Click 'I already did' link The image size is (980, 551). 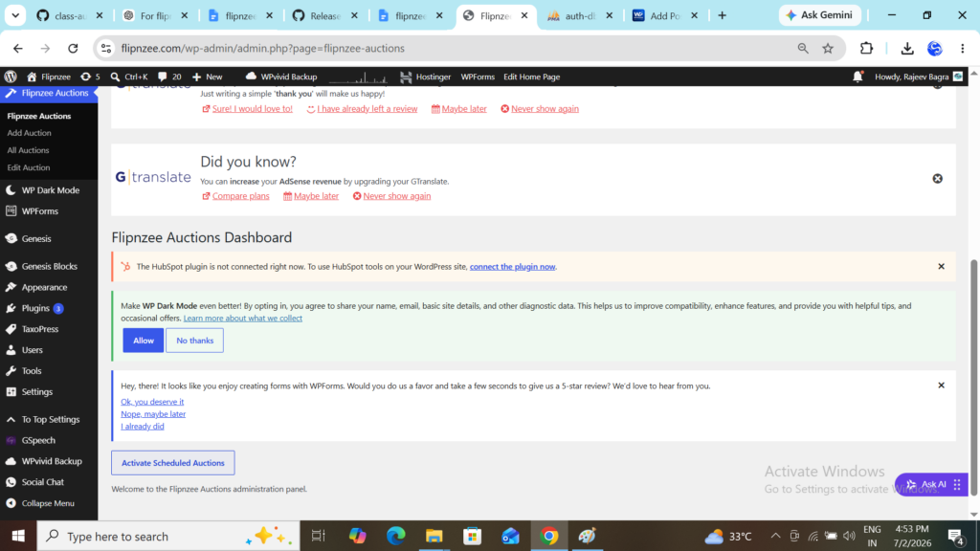[x=142, y=427]
